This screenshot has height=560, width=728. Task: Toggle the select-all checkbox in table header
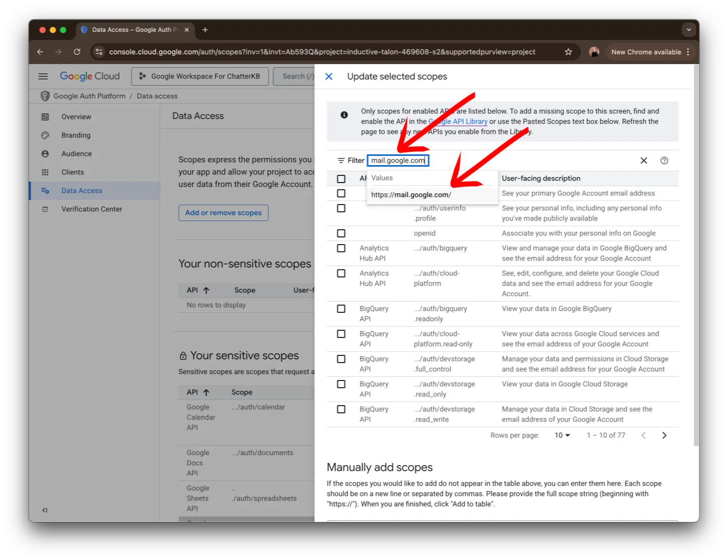[341, 179]
